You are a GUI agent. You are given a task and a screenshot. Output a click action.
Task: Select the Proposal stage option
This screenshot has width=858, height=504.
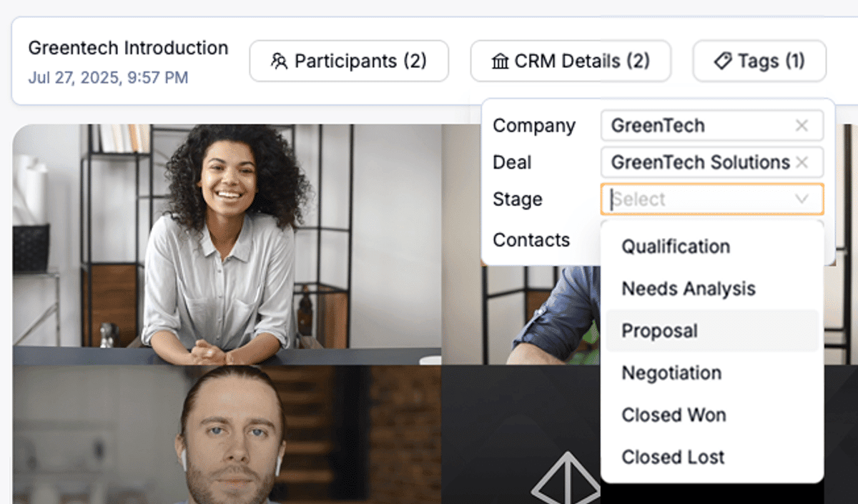[x=712, y=331]
